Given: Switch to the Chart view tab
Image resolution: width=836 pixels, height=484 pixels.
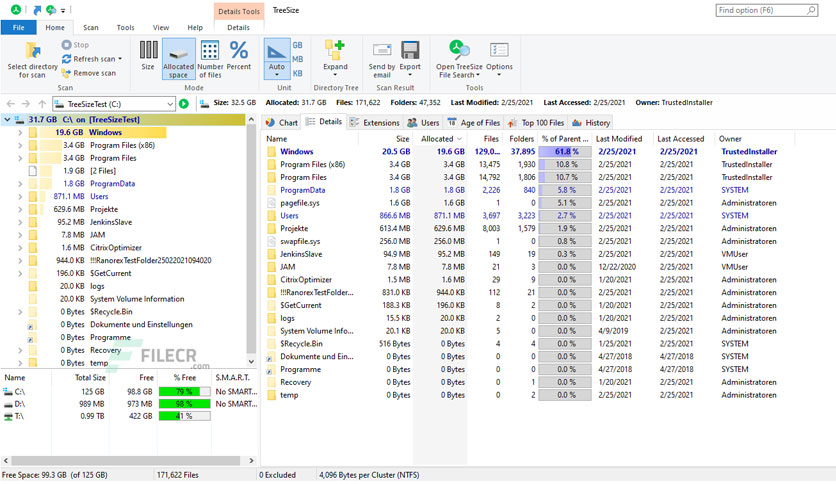Looking at the screenshot, I should 282,123.
